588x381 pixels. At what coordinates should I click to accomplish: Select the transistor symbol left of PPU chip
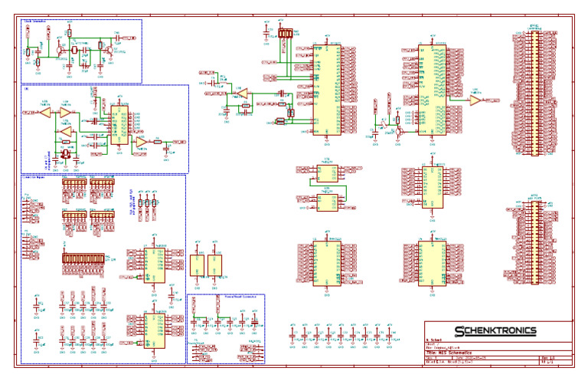pyautogui.click(x=399, y=131)
